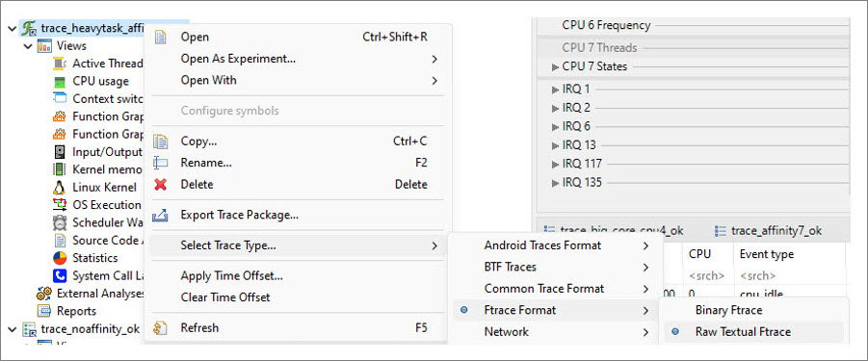Click the Export Trace Package icon
This screenshot has width=868, height=361.
tap(160, 215)
